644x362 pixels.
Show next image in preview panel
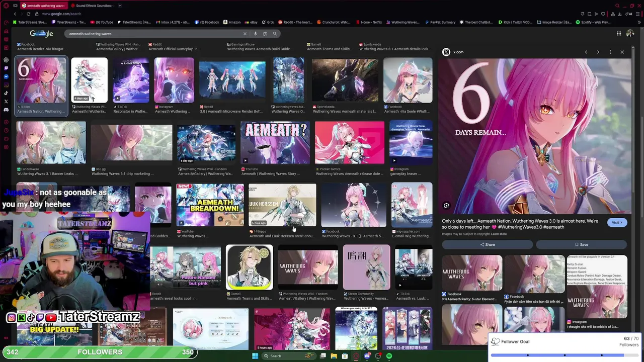point(598,52)
